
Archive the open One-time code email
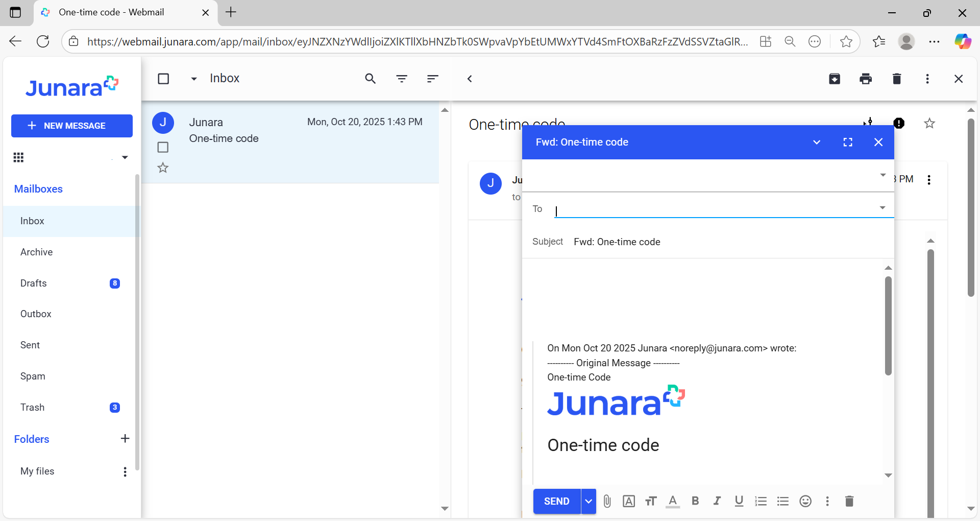[x=835, y=79]
